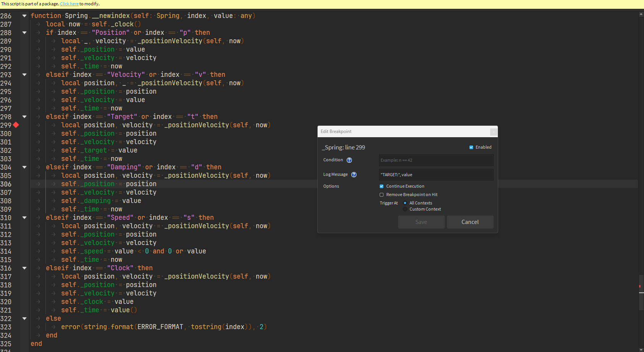Collapse the Spring.__newindex function at line 286
Viewport: 644px width, 352px height.
tap(24, 16)
